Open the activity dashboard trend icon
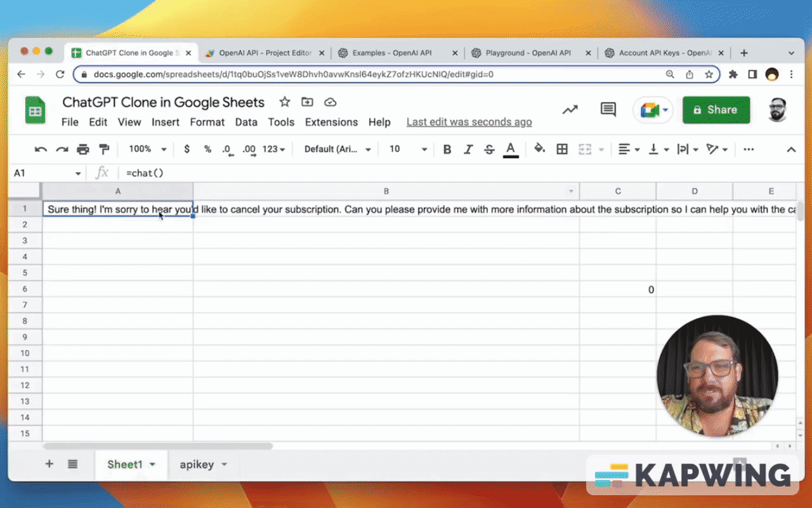Viewport: 812px width, 508px height. [570, 110]
